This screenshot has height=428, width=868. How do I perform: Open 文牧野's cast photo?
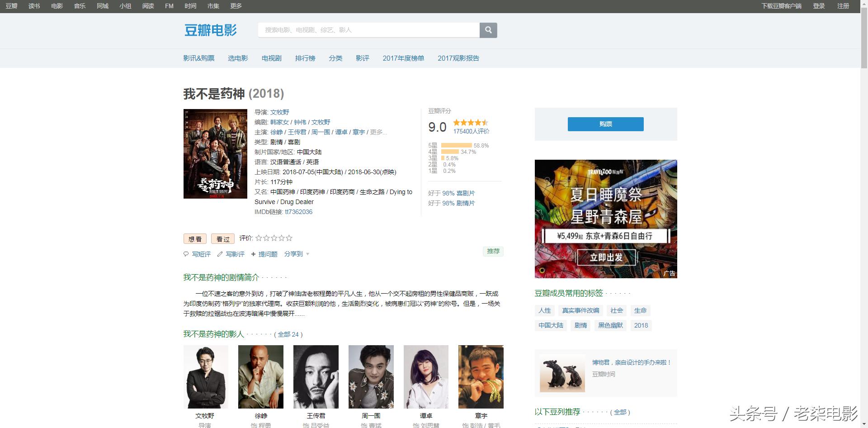206,377
